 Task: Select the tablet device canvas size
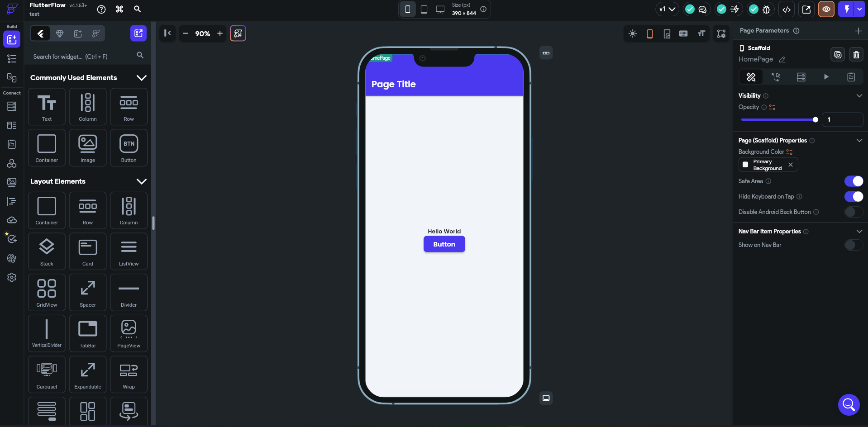(424, 9)
